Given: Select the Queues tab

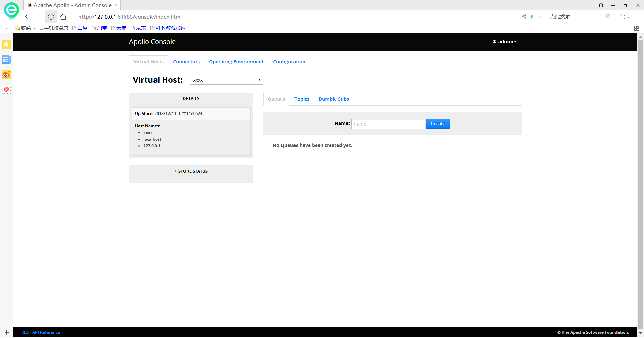Looking at the screenshot, I should coord(276,99).
